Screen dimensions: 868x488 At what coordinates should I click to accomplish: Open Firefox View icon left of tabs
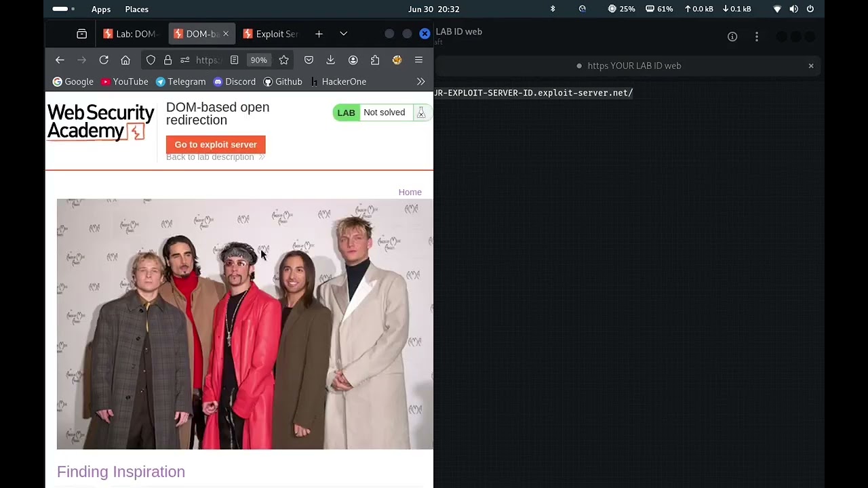pos(81,34)
